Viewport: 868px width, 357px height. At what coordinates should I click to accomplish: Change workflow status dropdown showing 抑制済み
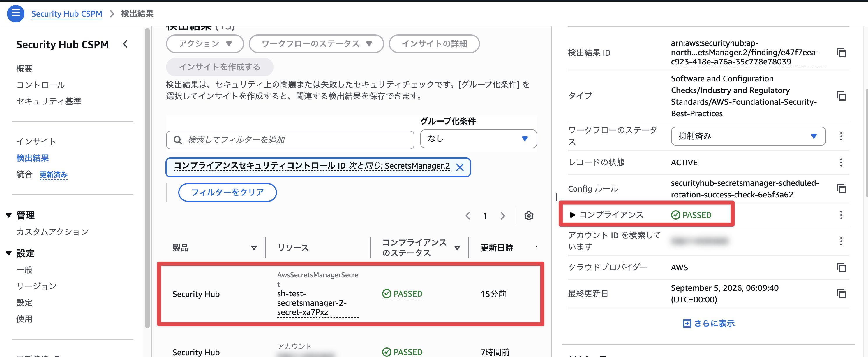[x=748, y=136]
